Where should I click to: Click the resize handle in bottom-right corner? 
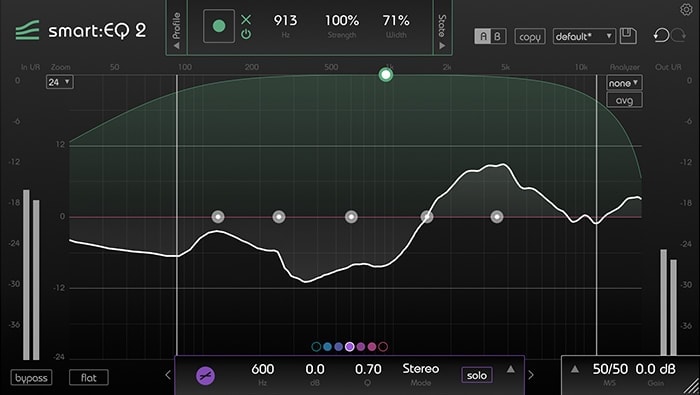(x=692, y=387)
